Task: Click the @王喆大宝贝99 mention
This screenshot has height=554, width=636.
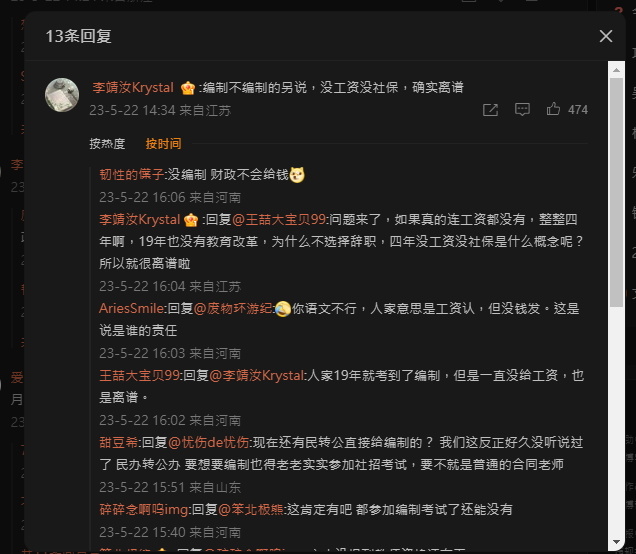Action: (279, 219)
